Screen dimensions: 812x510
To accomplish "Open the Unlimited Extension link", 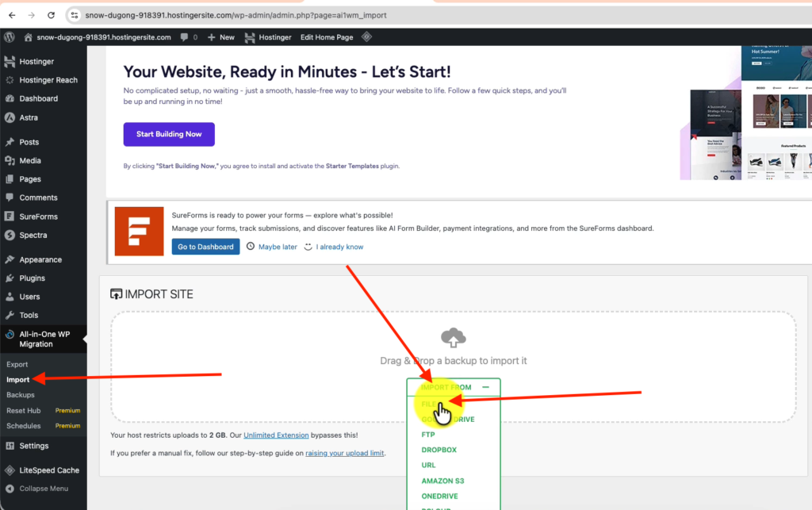I will (x=278, y=435).
